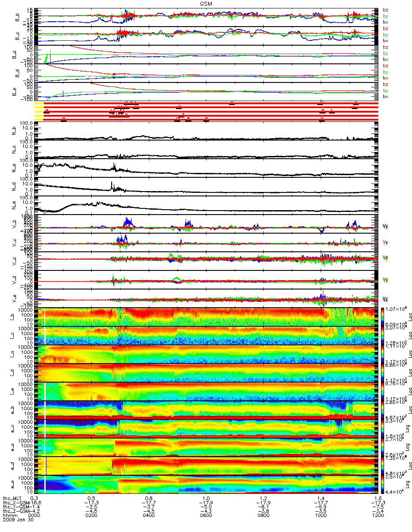Image resolution: width=412 pixels, height=532 pixels.
Task: Click the N_b density panel label
Action: tap(13, 132)
